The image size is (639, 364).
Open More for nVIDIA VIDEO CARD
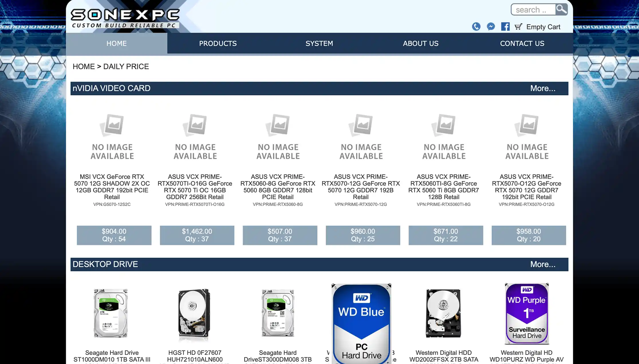pyautogui.click(x=543, y=88)
